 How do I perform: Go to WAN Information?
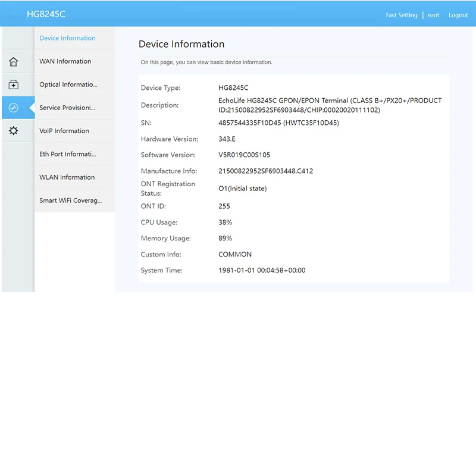(x=65, y=61)
